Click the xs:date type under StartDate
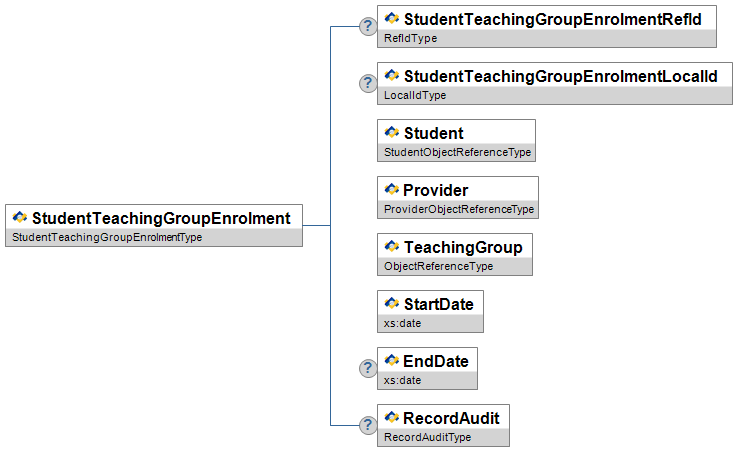This screenshot has height=451, width=755. [x=403, y=323]
